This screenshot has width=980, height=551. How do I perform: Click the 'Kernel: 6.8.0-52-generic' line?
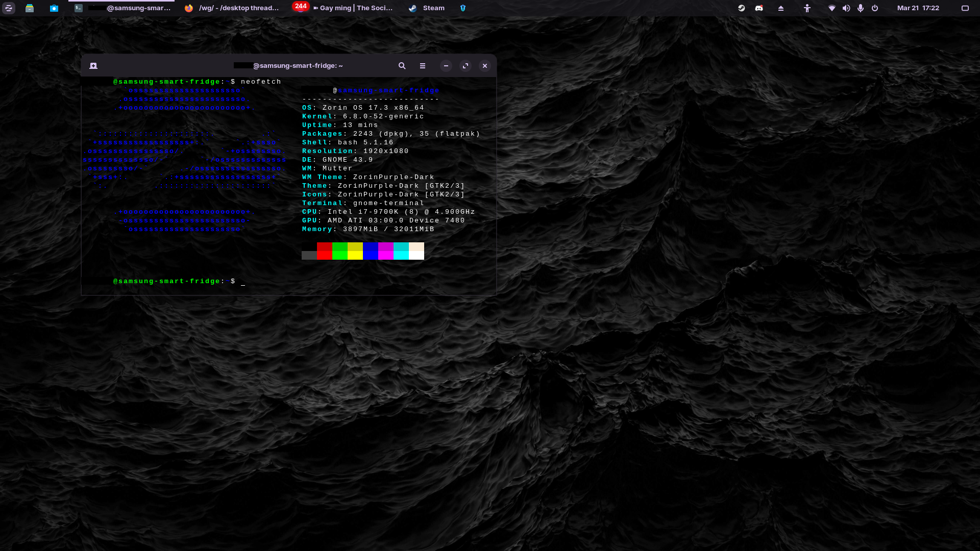tap(363, 116)
